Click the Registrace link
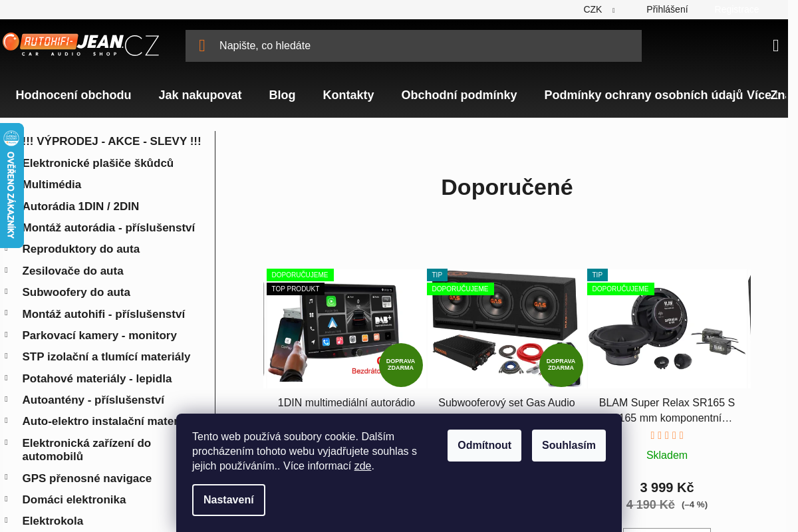Image resolution: width=798 pixels, height=532 pixels. point(736,9)
